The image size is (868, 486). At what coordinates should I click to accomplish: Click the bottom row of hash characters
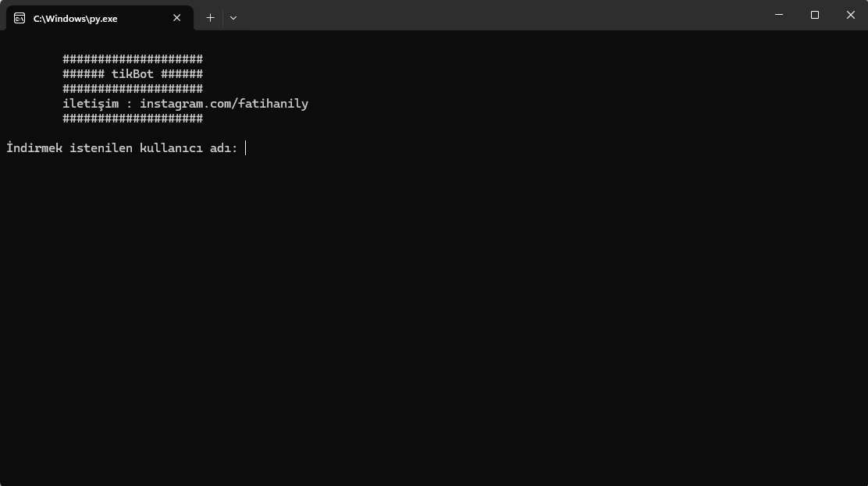click(x=133, y=119)
